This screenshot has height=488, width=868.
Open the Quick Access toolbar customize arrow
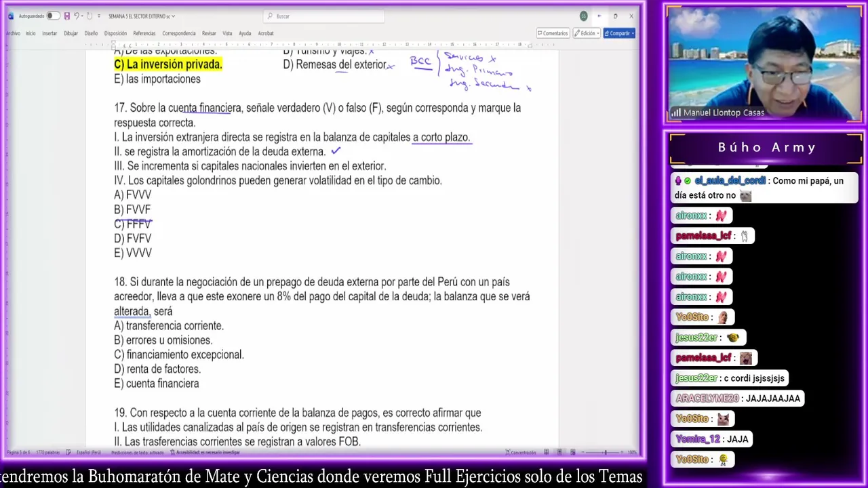pos(98,16)
